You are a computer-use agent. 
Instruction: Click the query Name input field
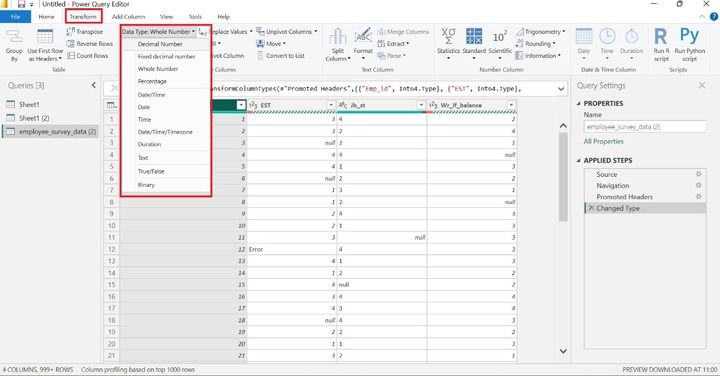pyautogui.click(x=645, y=127)
